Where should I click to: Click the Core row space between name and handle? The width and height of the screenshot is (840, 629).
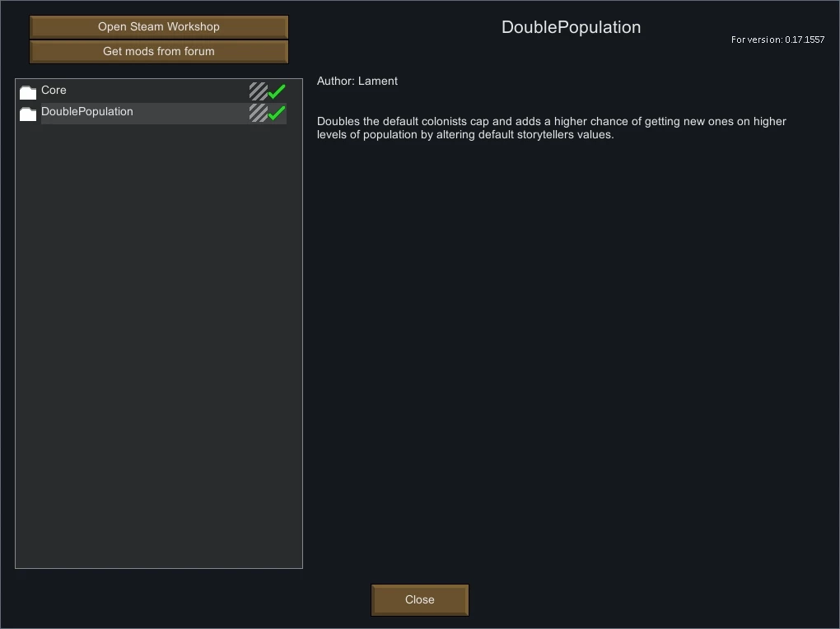(x=158, y=91)
